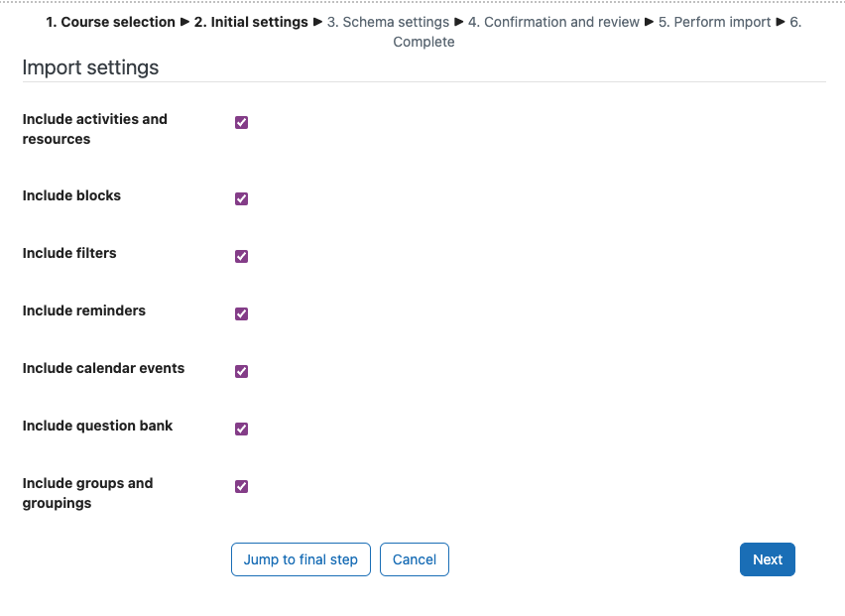Select step 5. Perform import
Viewport: 845px width, 616px height.
pos(715,22)
